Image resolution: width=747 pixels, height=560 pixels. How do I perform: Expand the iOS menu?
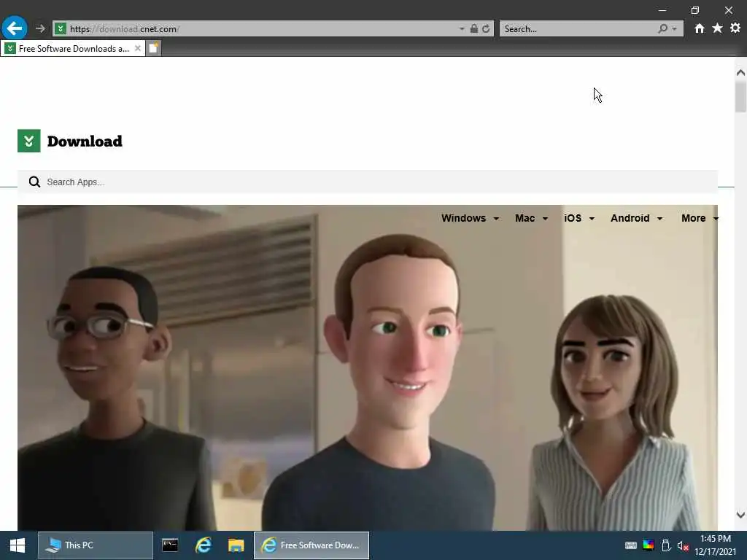pos(579,218)
